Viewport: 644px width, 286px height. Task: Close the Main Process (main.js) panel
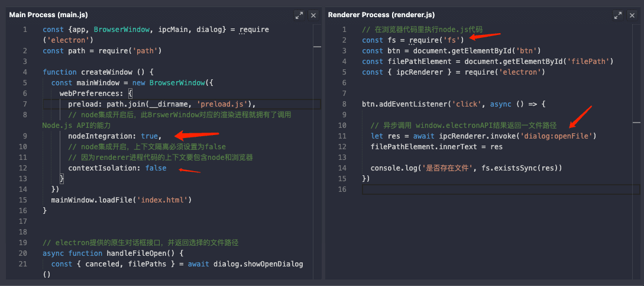313,15
